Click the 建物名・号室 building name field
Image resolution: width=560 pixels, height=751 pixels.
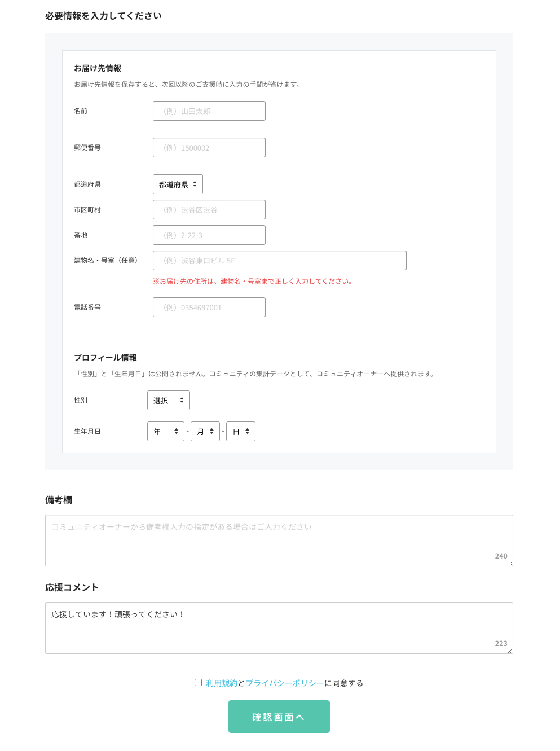click(279, 261)
